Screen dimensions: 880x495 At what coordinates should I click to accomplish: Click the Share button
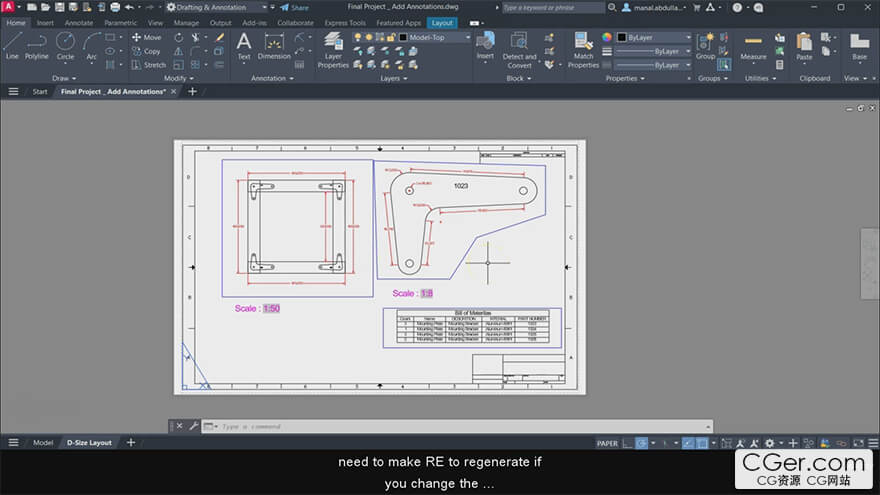(x=295, y=7)
